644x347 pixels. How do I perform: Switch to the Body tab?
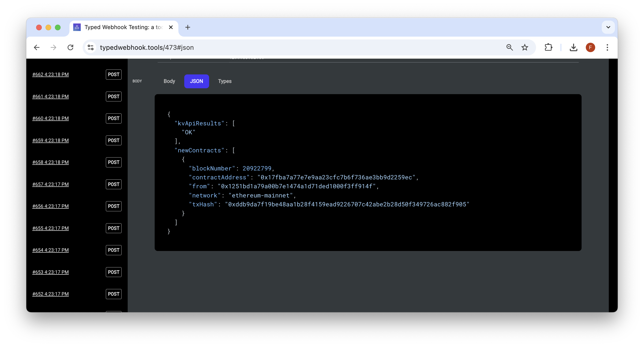click(169, 81)
